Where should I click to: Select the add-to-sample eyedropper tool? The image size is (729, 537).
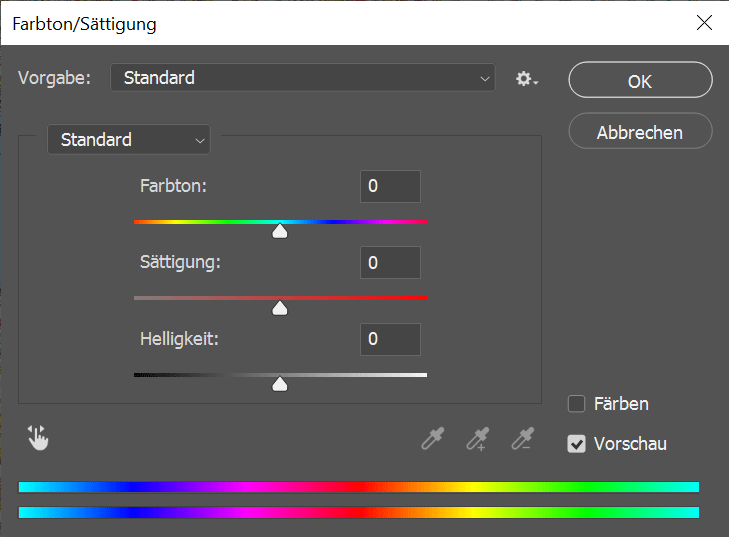click(478, 438)
